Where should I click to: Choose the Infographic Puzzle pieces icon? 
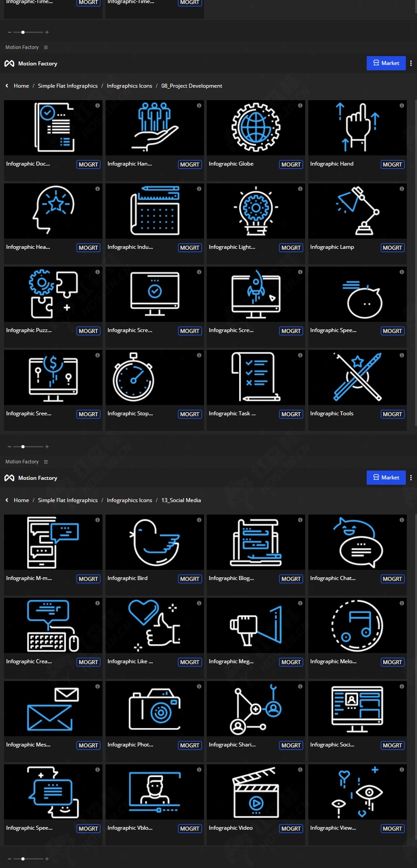53,294
